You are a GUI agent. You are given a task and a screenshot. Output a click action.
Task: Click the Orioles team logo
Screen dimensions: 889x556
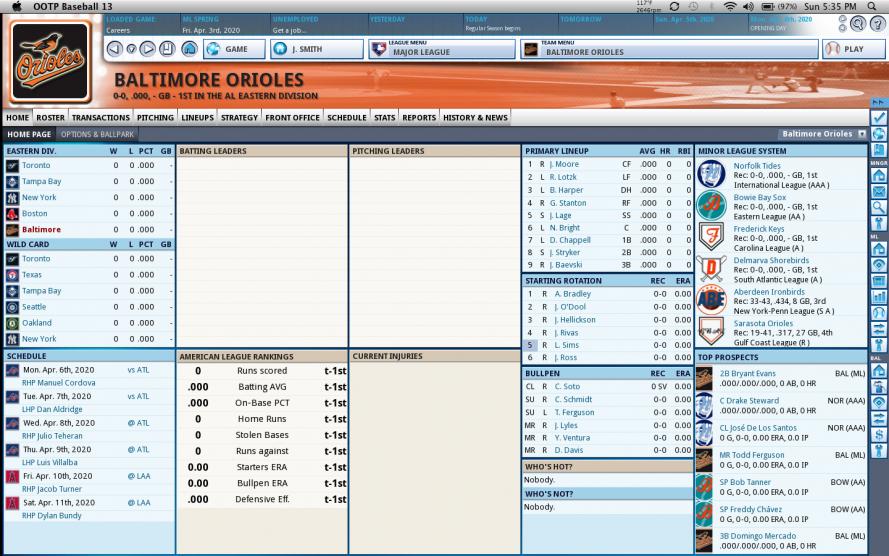(x=50, y=61)
